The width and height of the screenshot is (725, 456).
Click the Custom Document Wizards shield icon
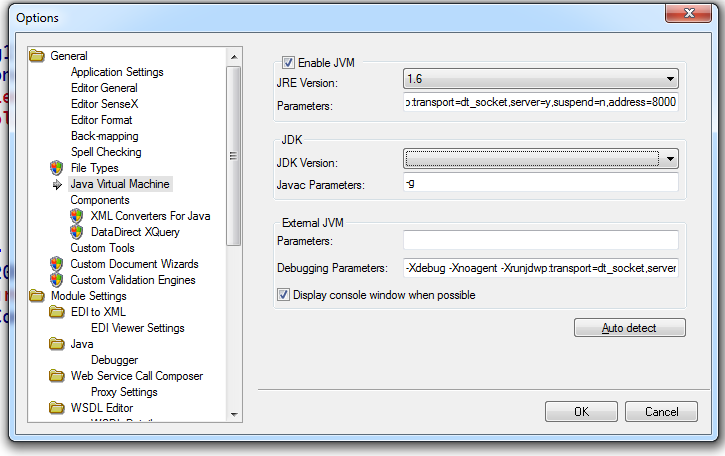click(x=57, y=264)
